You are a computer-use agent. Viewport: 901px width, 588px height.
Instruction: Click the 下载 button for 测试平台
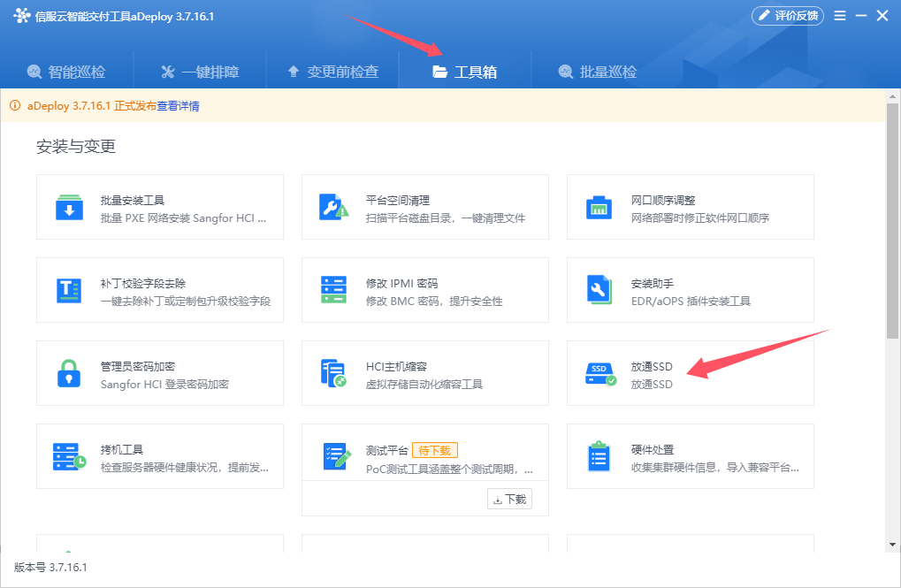(509, 499)
